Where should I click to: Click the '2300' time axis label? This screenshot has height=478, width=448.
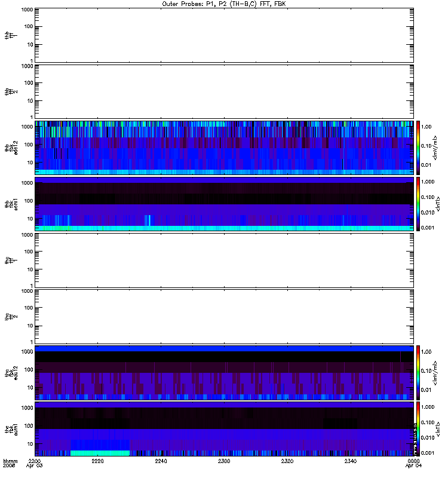tap(224, 461)
